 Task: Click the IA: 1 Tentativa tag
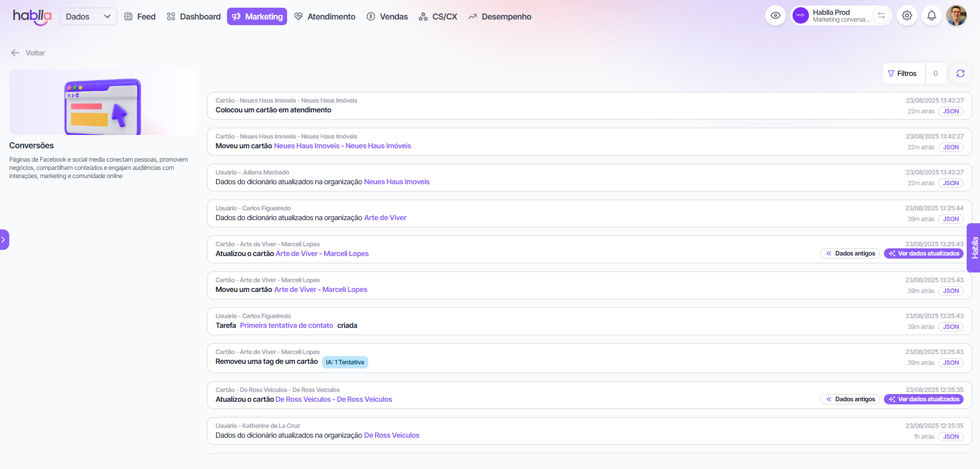[345, 362]
